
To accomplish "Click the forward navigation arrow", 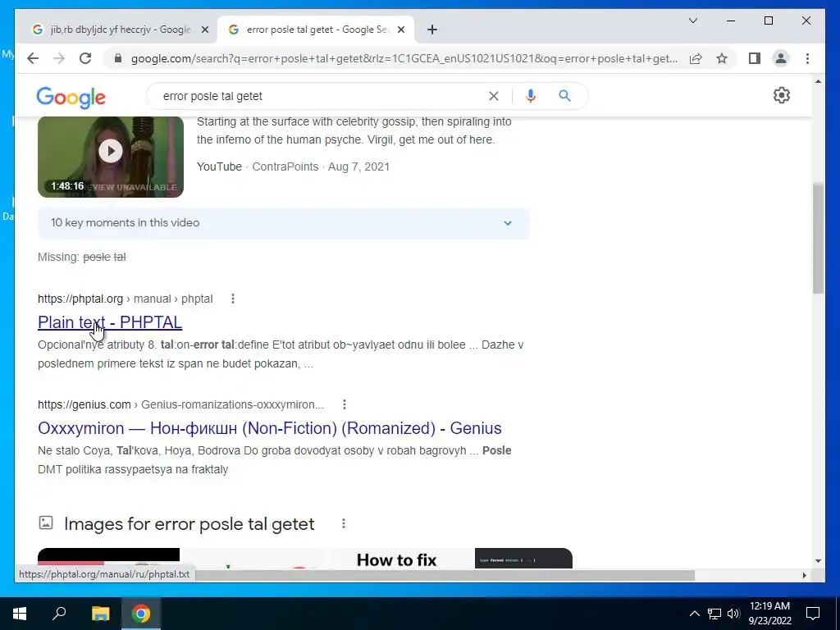I will click(x=59, y=58).
